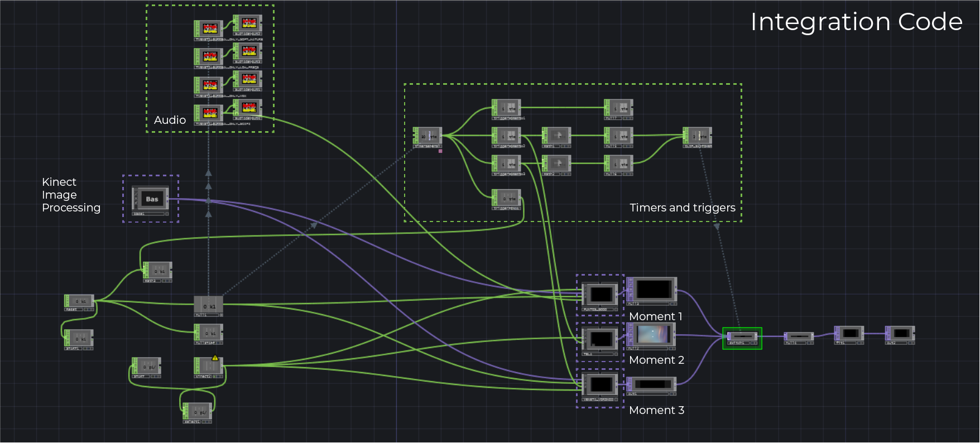
Task: Select the 'Bas' Kinect base component
Action: (x=150, y=199)
